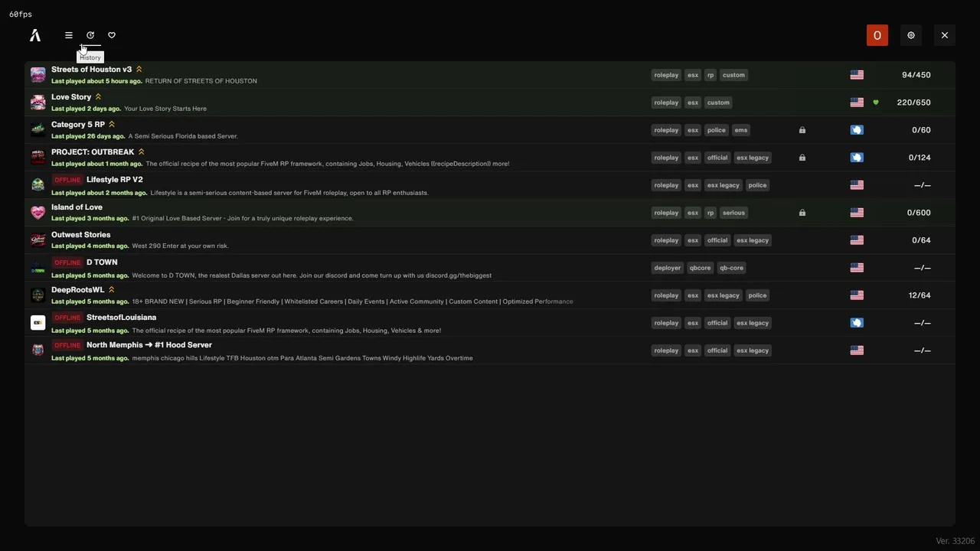Click the 'official' tag on PROJECT: OUTBREAK row
The image size is (980, 551).
pyautogui.click(x=717, y=158)
